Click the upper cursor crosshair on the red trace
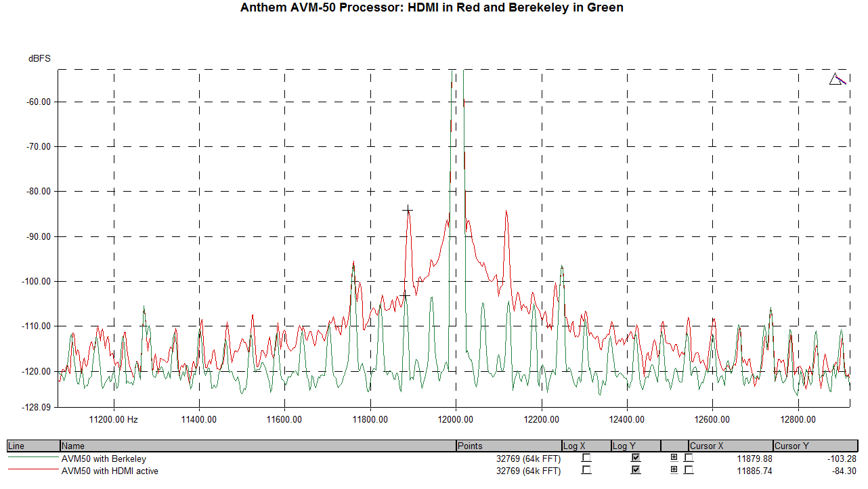This screenshot has height=489, width=868. click(x=408, y=210)
